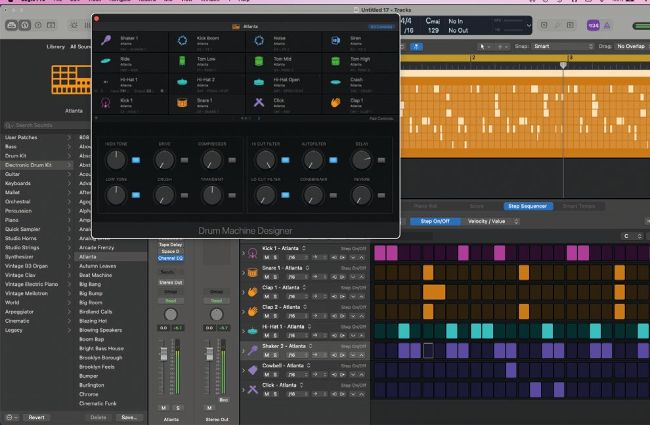
Task: Toggle the High Tone effect button
Action: [x=136, y=160]
